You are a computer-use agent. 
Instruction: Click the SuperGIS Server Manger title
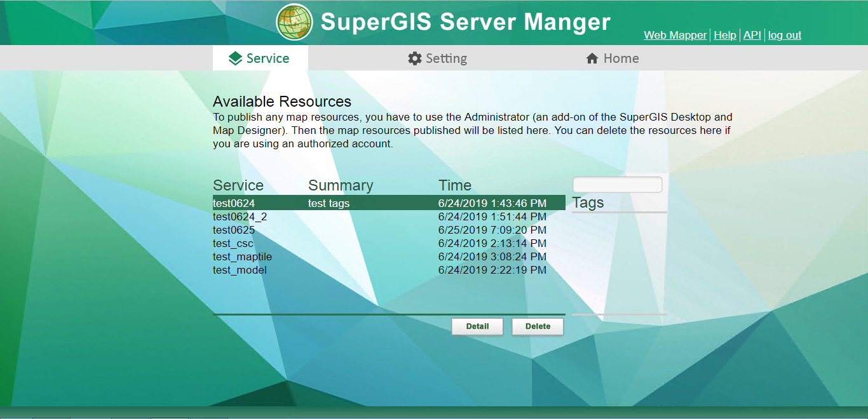(465, 22)
